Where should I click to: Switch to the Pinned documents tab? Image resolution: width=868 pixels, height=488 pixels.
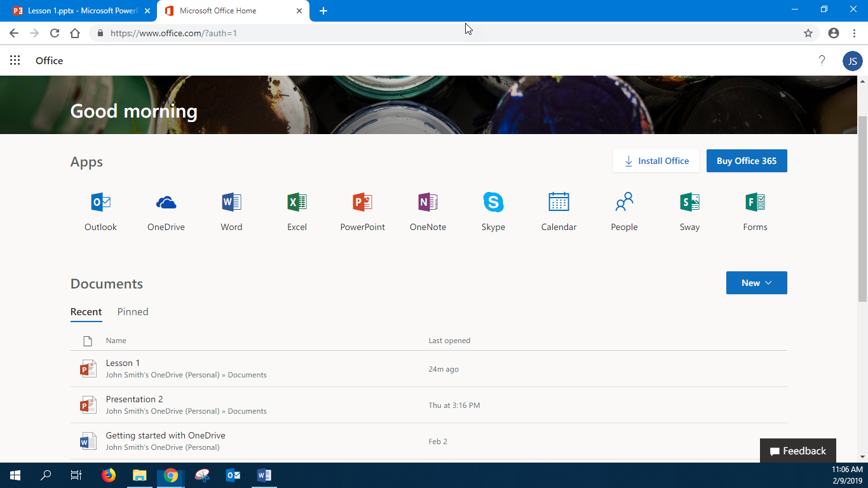tap(133, 312)
